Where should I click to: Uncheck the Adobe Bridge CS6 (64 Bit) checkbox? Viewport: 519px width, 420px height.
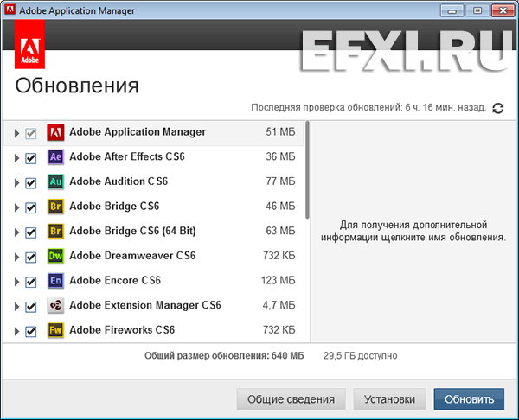pos(31,232)
